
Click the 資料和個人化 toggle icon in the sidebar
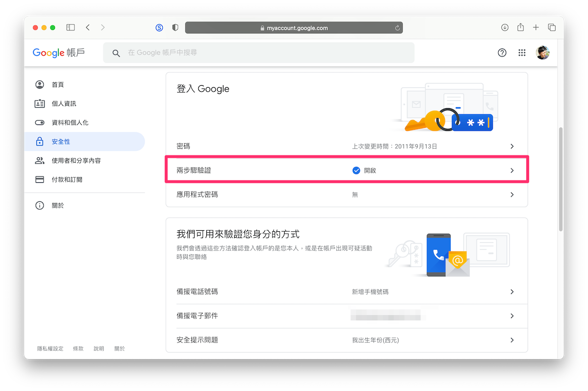click(x=40, y=122)
